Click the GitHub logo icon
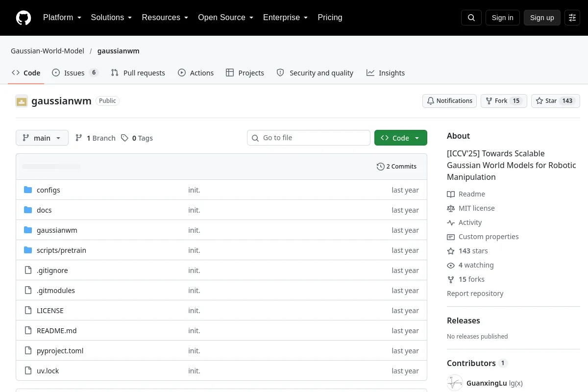Screen dimensions: 588x392 pyautogui.click(x=24, y=18)
